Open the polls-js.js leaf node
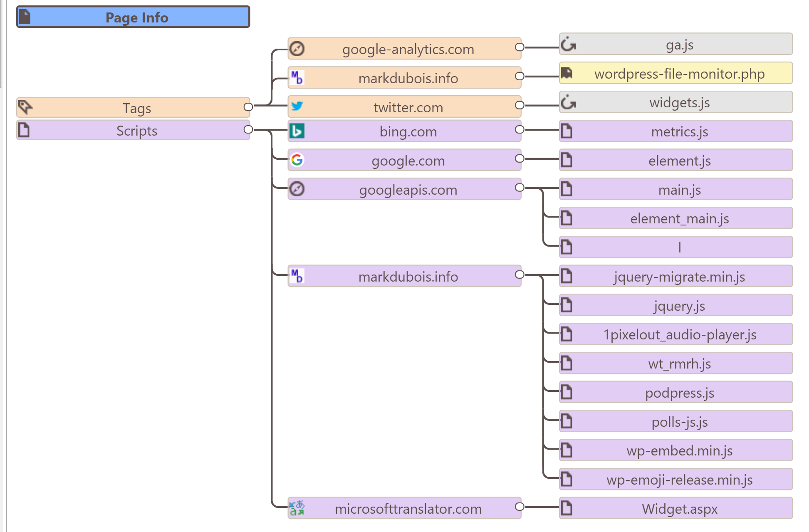The image size is (809, 532). click(x=676, y=421)
